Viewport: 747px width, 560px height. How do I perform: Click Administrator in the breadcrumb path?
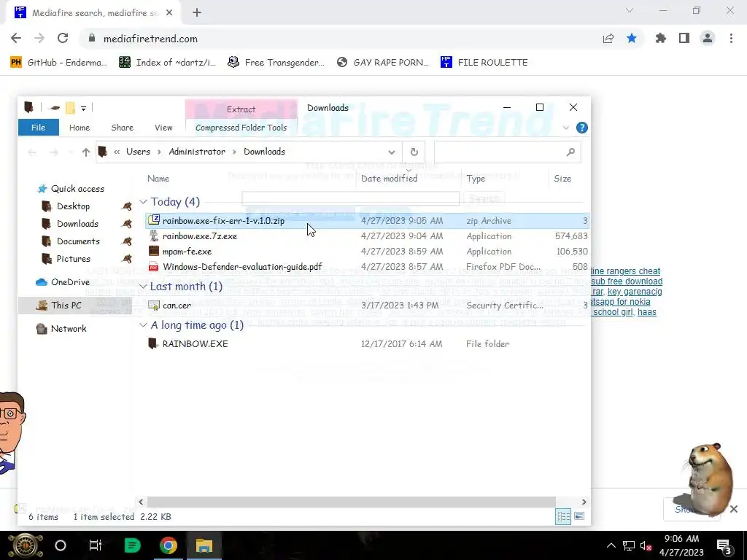(x=197, y=152)
